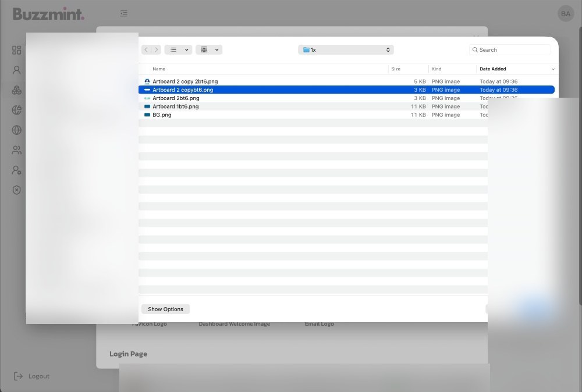Screen dimensions: 582x392
Task: Click Artboard 2 copy 2bt6.png thumbnail icon
Action: click(x=147, y=81)
